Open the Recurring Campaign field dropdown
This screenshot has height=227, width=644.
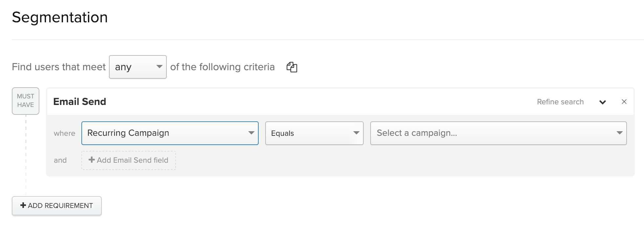(170, 133)
